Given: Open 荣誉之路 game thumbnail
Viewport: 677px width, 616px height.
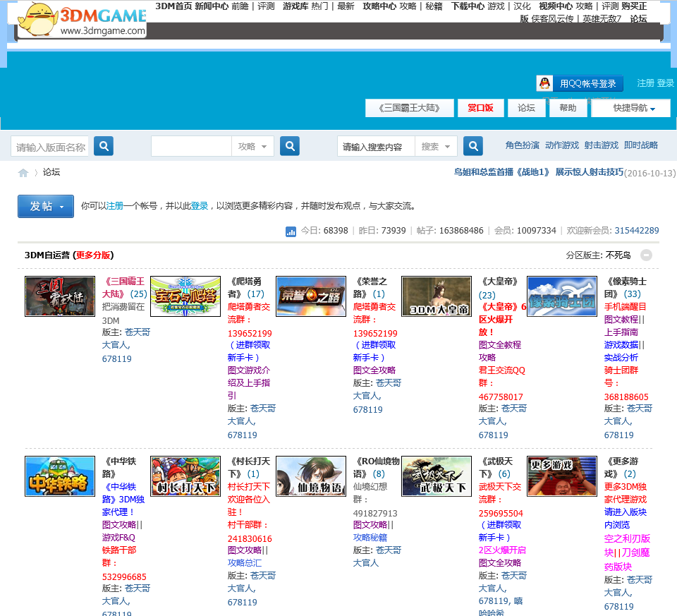Looking at the screenshot, I should click(311, 296).
